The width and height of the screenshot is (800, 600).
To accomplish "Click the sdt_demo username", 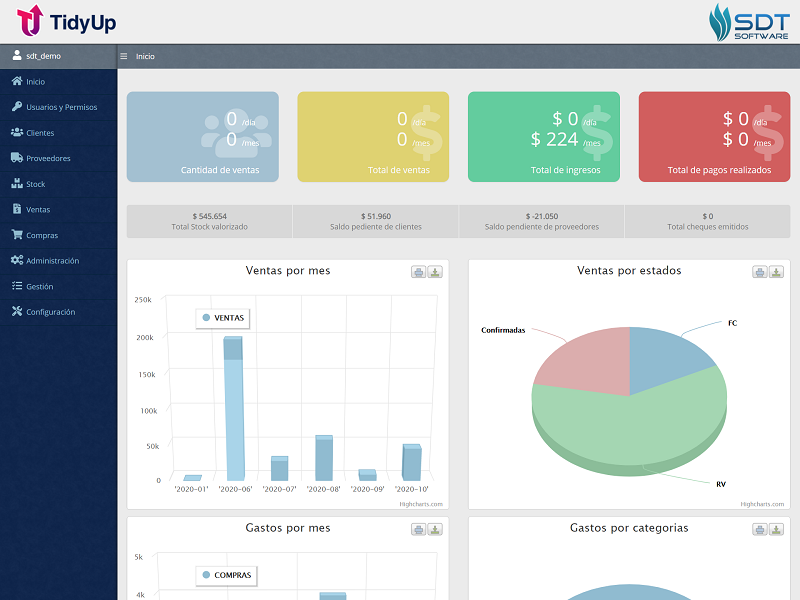I will pos(43,56).
